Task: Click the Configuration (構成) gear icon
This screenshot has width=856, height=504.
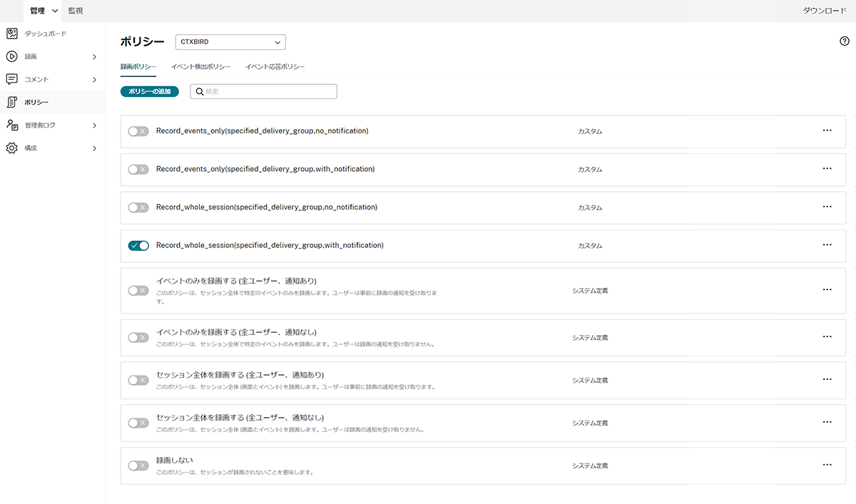Action: tap(12, 148)
